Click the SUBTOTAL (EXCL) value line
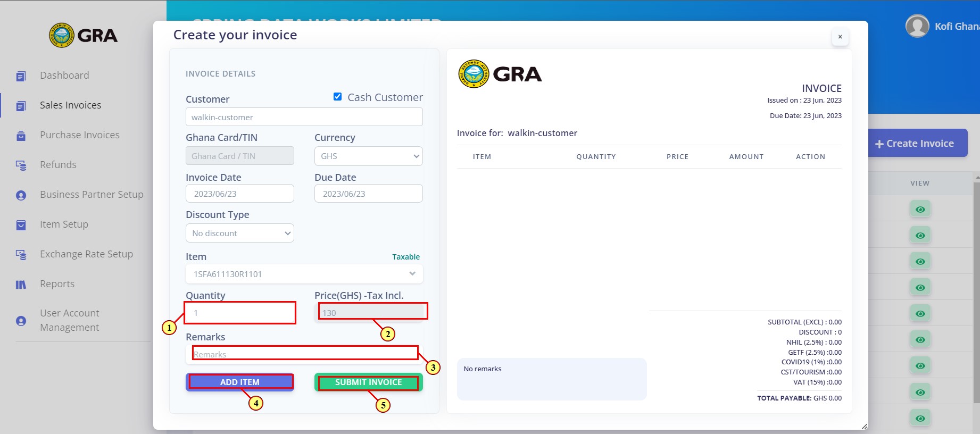Screen dimensions: 980x434 (x=805, y=322)
